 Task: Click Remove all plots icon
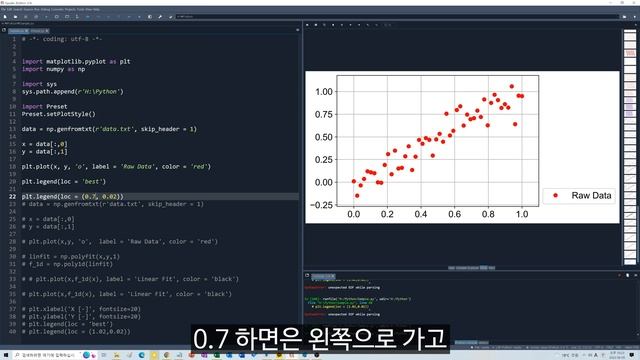[342, 25]
